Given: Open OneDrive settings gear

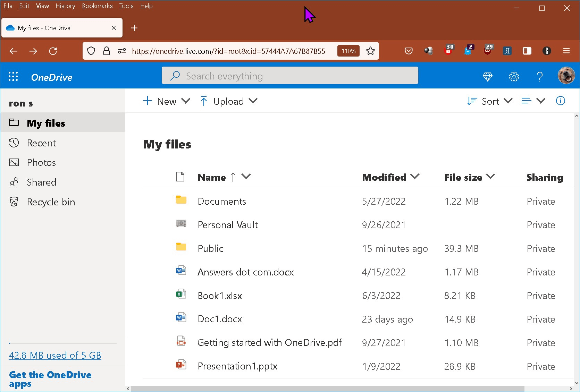Looking at the screenshot, I should [x=514, y=77].
